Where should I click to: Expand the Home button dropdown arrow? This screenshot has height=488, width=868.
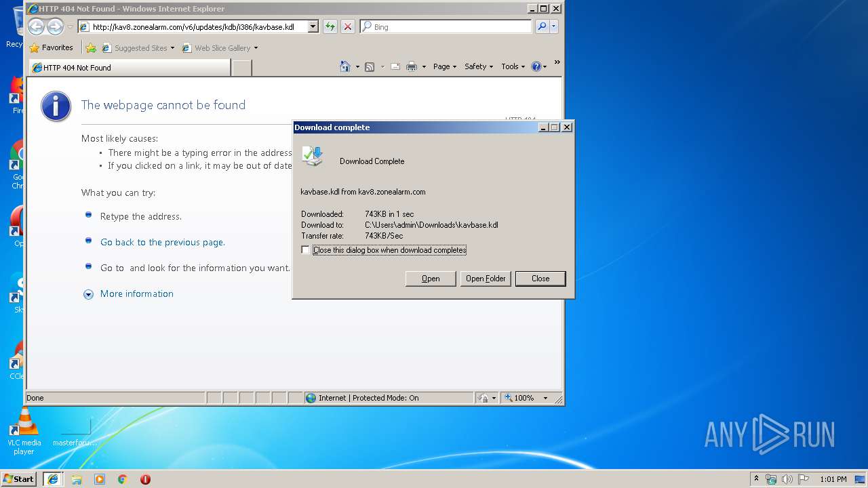coord(357,66)
